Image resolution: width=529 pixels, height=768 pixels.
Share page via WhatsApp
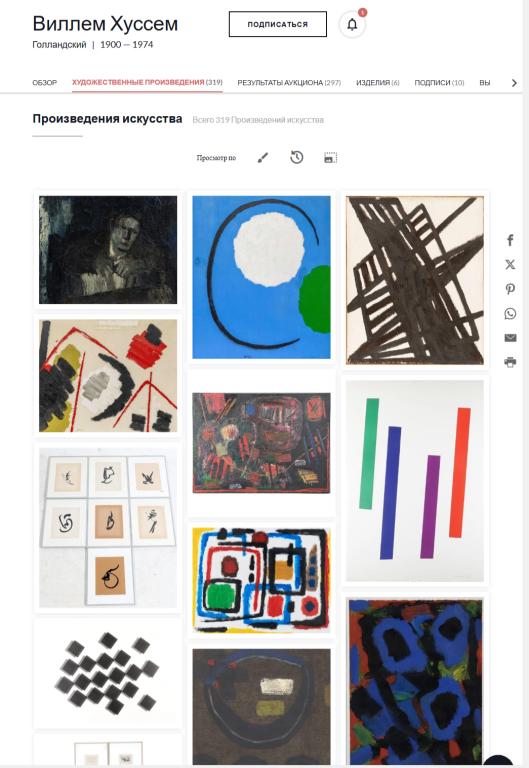pyautogui.click(x=510, y=313)
